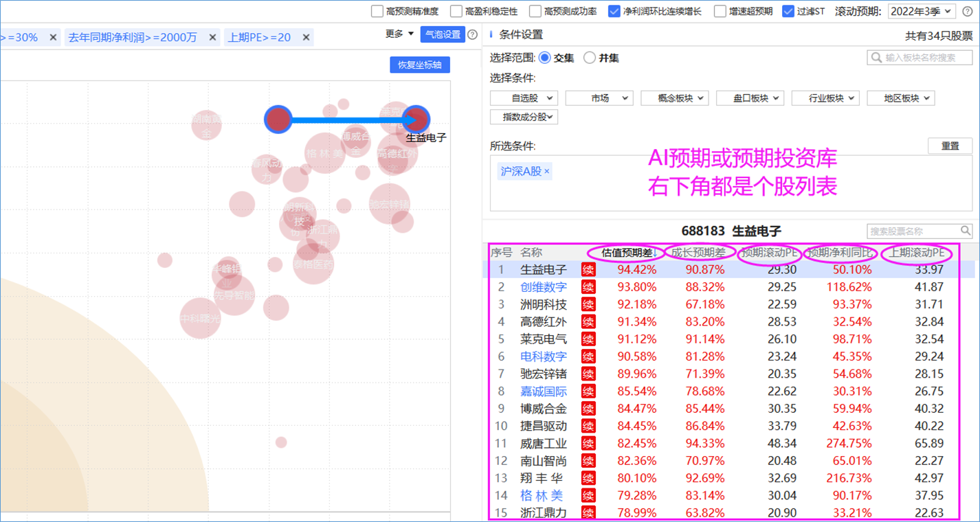Uncheck the 过滤ST checkbox
The width and height of the screenshot is (980, 522).
[x=788, y=11]
